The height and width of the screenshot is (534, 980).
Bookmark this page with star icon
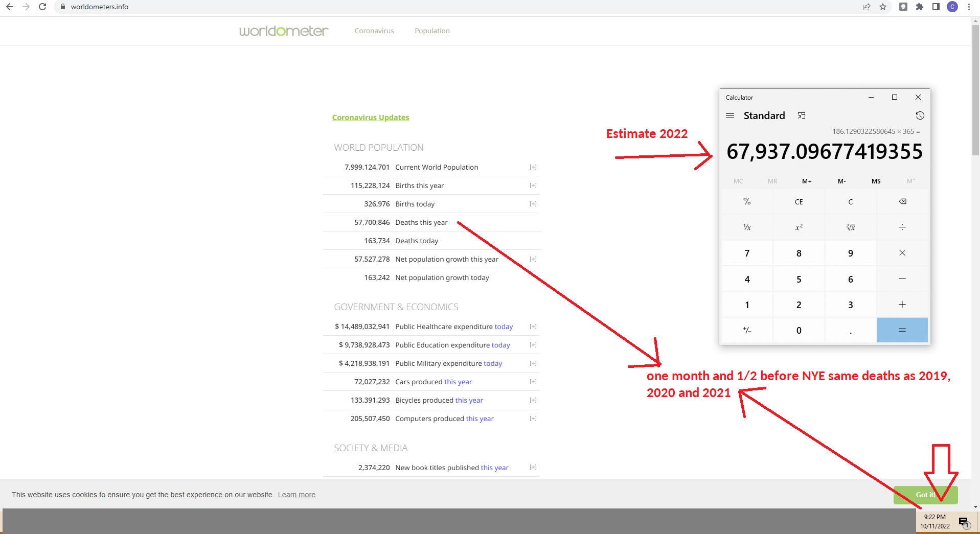click(883, 7)
